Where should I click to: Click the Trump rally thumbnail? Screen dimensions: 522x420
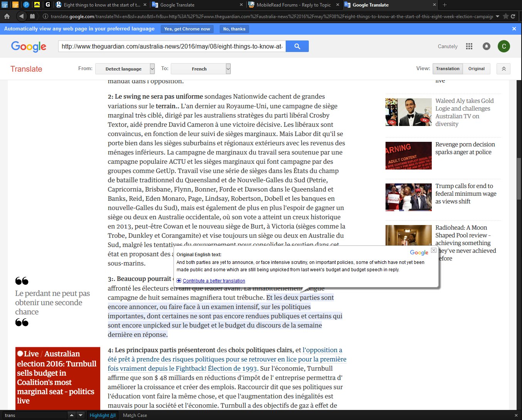409,197
